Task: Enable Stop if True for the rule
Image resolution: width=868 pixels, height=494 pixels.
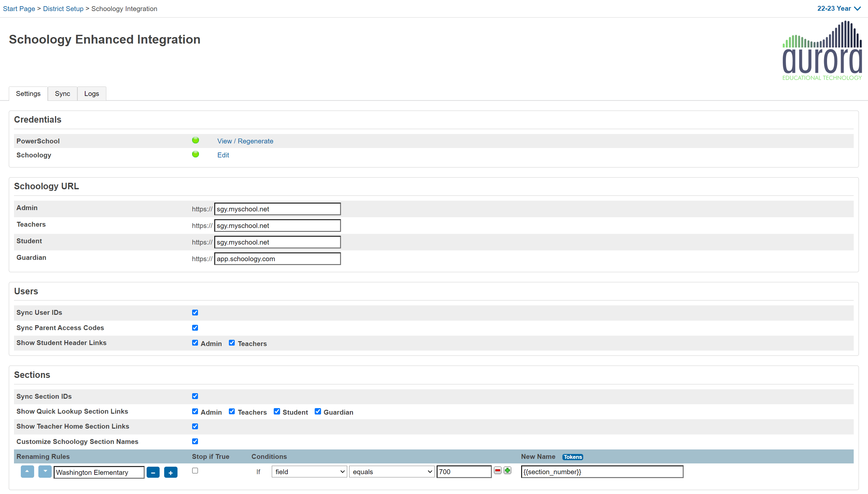Action: coord(195,471)
